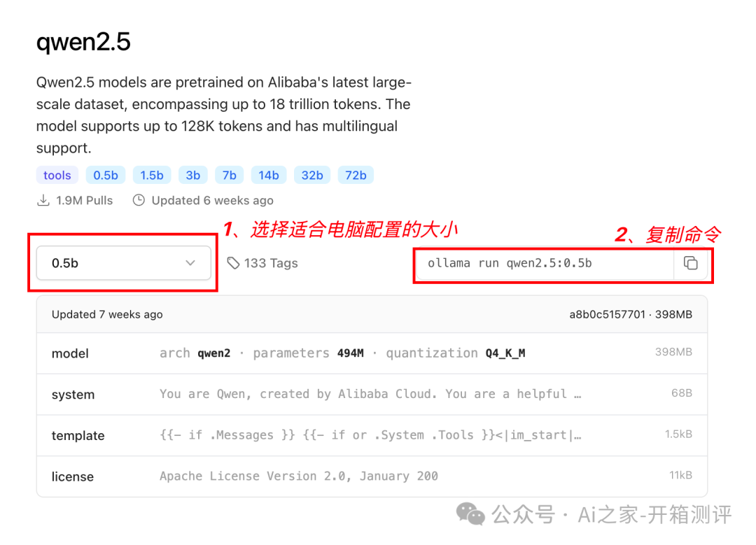Open the license file row

click(372, 476)
